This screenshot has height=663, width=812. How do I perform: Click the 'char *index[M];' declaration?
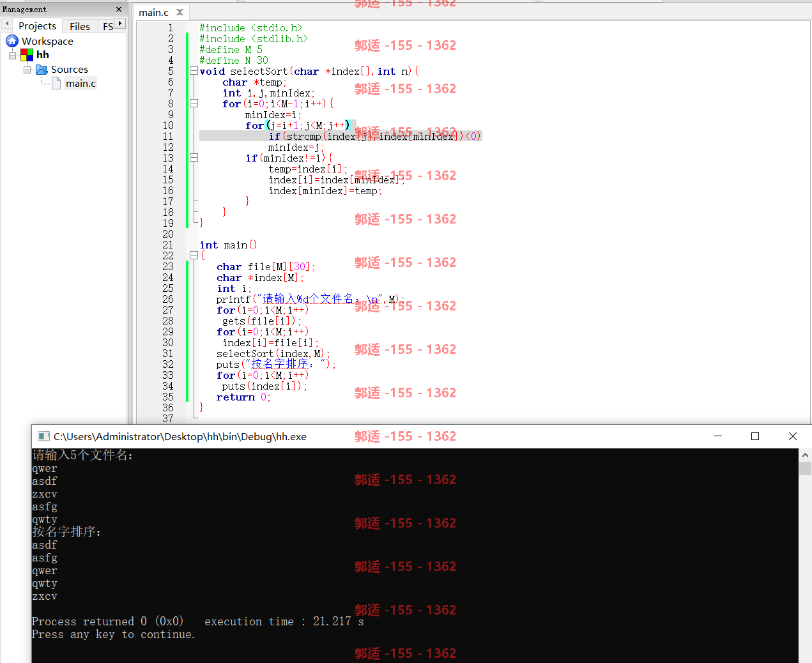[x=260, y=277]
